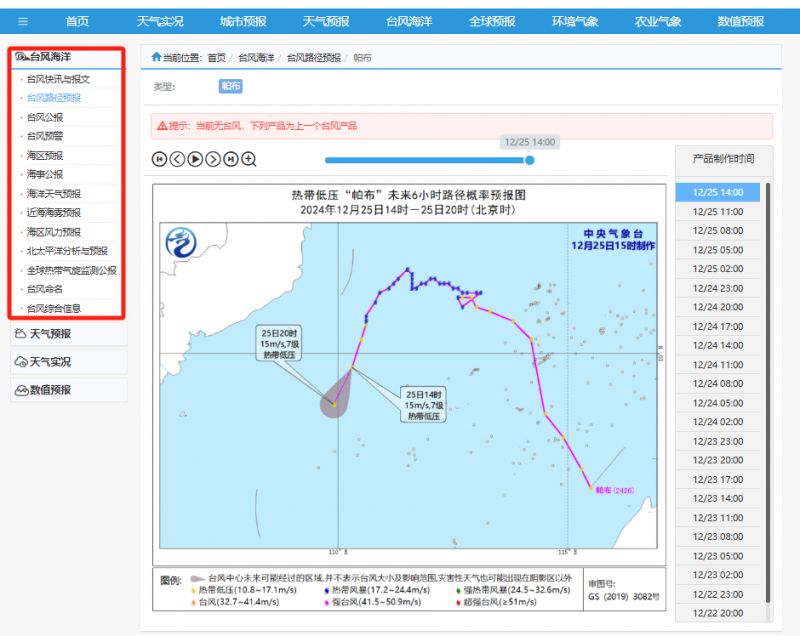800x636 pixels.
Task: Click the home icon in breadcrumb
Action: point(156,57)
